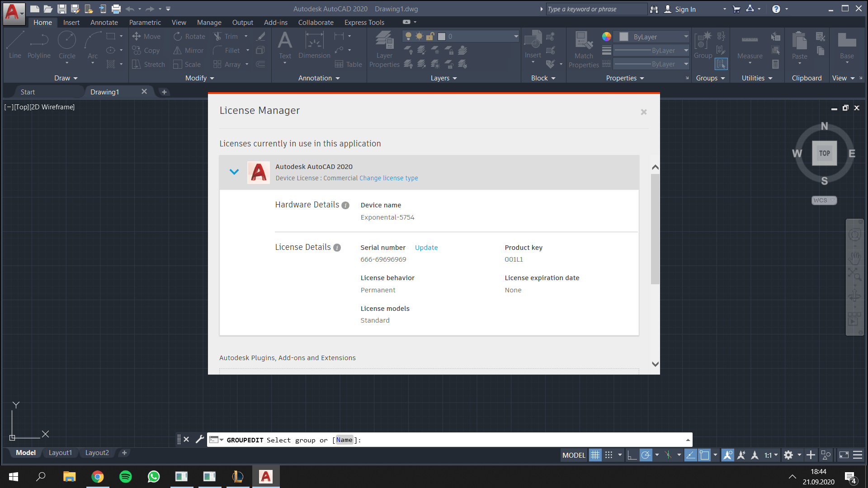
Task: Click the Plot (print) icon in quick access toolbar
Action: [x=116, y=9]
